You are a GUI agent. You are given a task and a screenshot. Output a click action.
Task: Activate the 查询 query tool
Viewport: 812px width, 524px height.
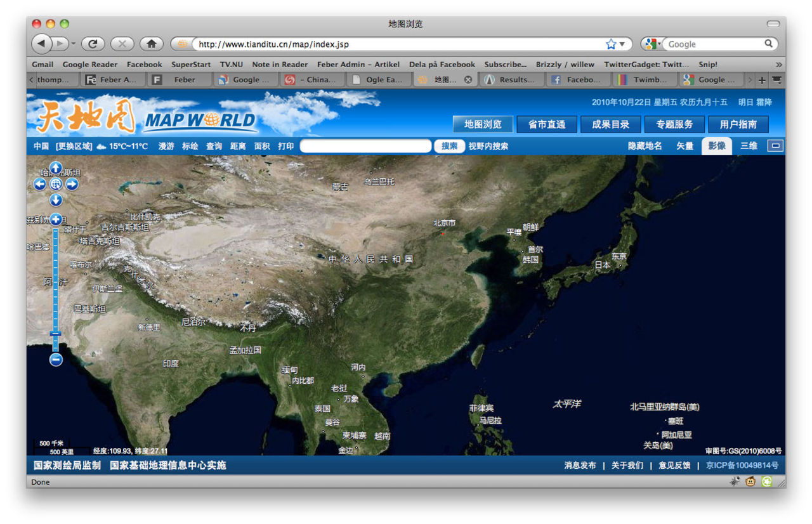[214, 146]
